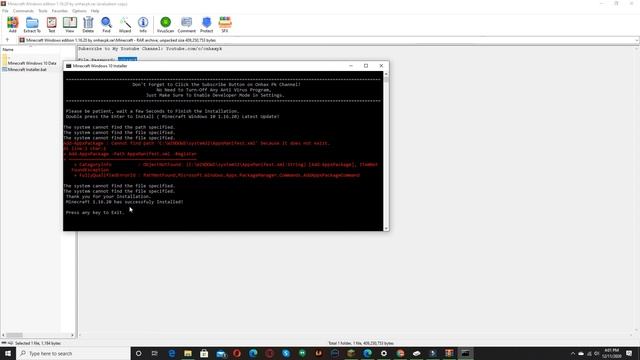Viewport: 640px width, 360px height.
Task: Click file list horizontal scrollbar thumb
Action: click(x=14, y=335)
